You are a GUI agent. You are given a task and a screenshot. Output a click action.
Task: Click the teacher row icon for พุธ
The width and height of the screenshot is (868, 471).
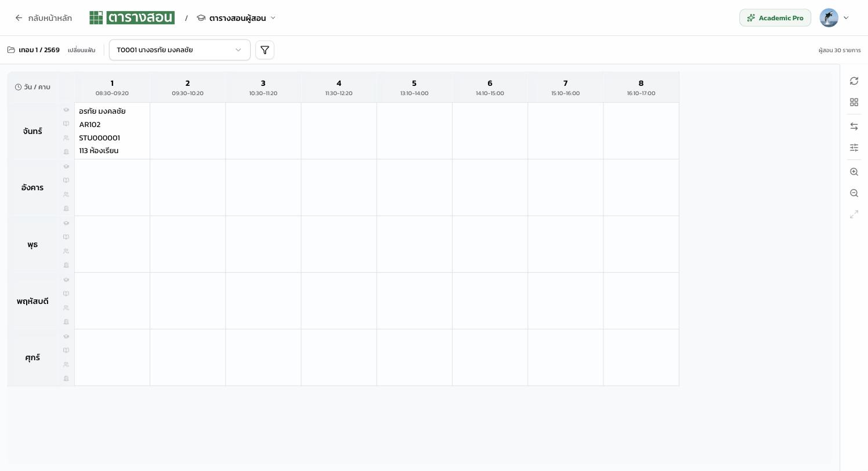(x=66, y=223)
